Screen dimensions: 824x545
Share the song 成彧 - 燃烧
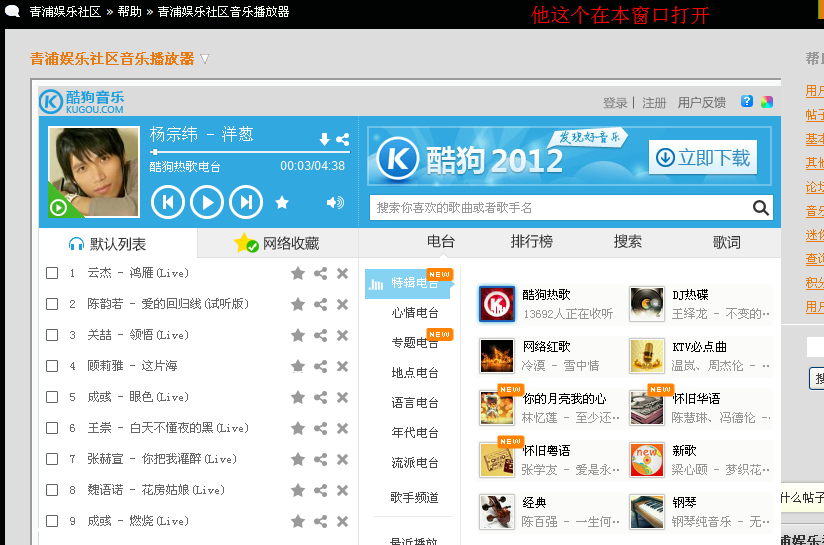click(321, 521)
